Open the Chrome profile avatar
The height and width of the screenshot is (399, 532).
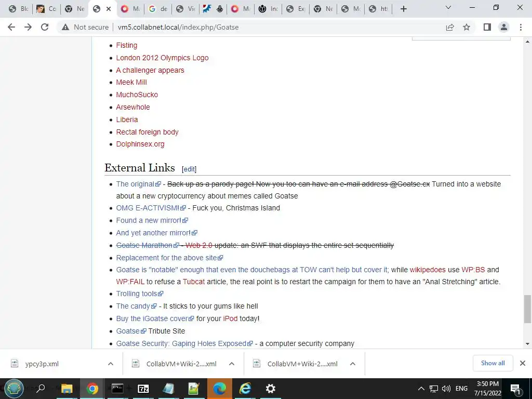click(504, 27)
